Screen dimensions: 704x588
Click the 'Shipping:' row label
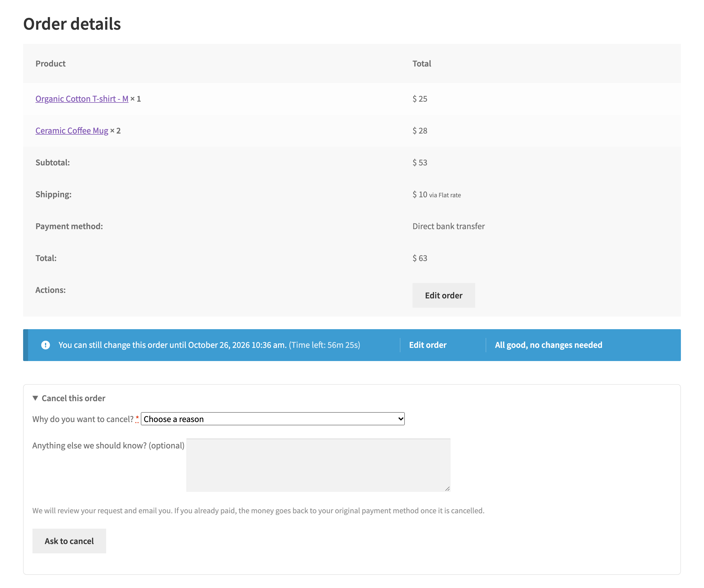53,194
